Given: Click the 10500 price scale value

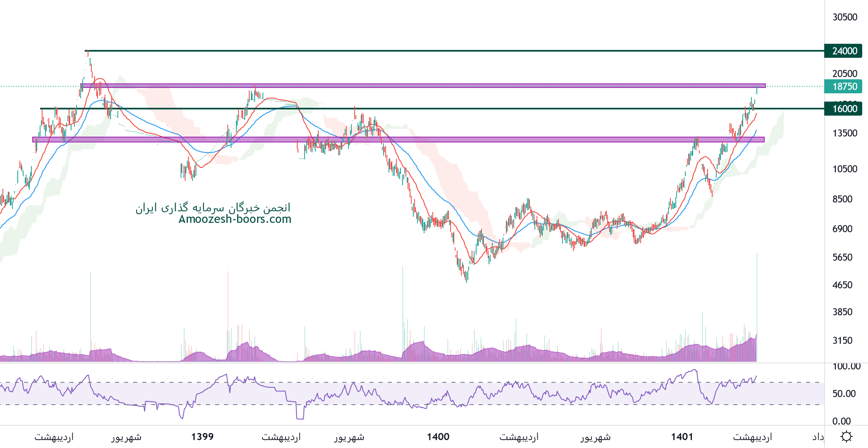Looking at the screenshot, I should pos(845,169).
